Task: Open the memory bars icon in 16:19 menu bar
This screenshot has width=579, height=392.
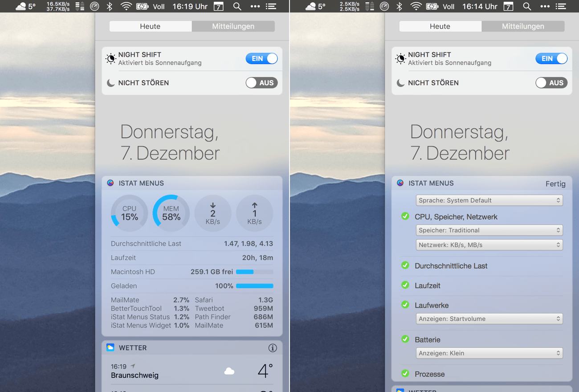Action: (x=80, y=6)
